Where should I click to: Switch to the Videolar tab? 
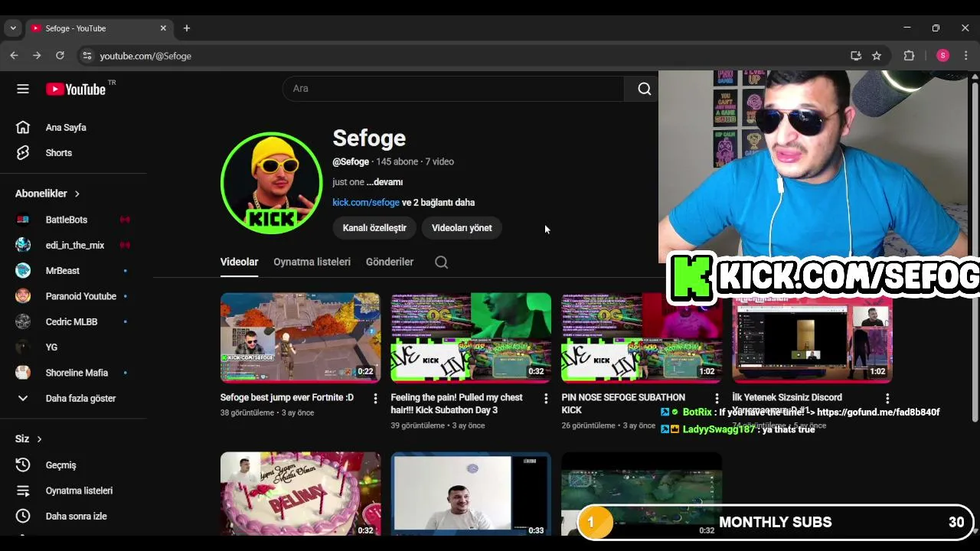[239, 262]
